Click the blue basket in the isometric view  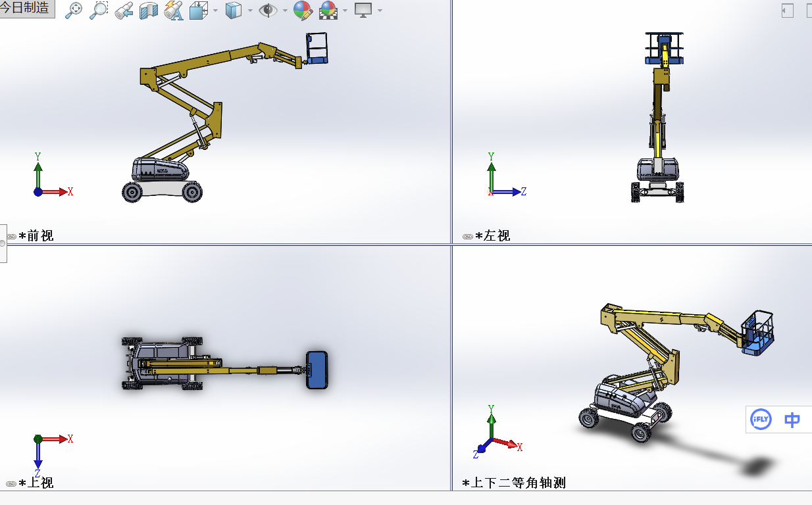pos(759,332)
